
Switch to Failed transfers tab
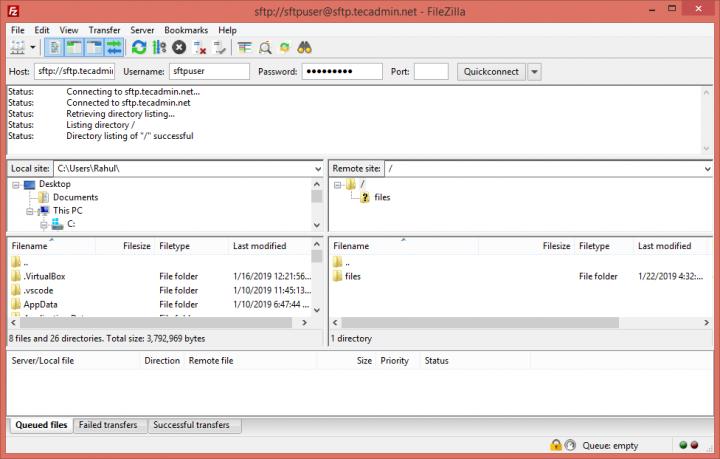point(110,425)
